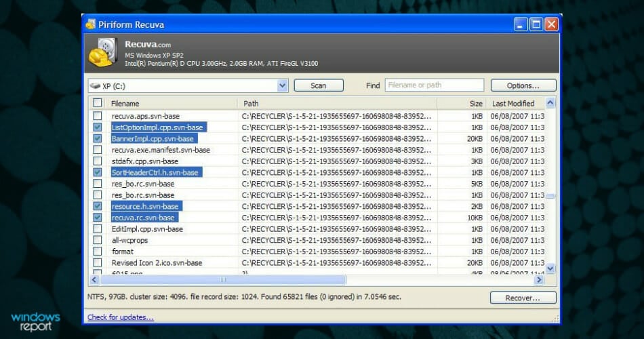The width and height of the screenshot is (644, 339).
Task: Click the 10KB size of recuva.rc.svn-base
Action: 475,218
